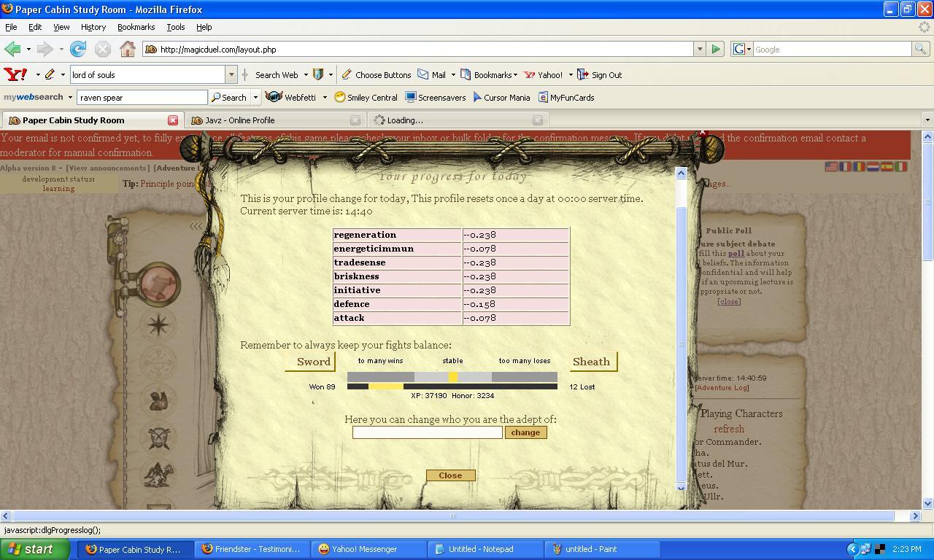Click the Webfetti toolbar button
934x560 pixels.
[x=291, y=97]
